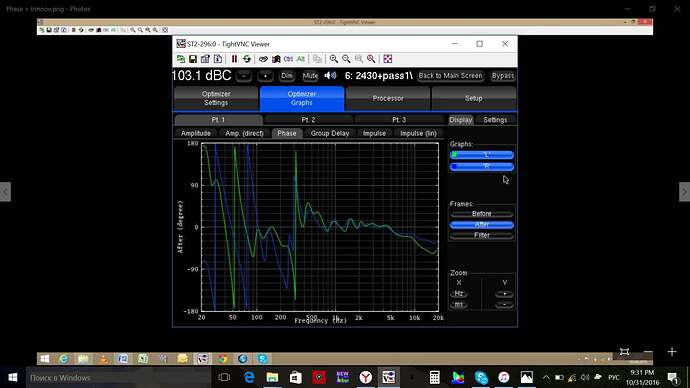Toggle the Dim button
This screenshot has height=388, width=690.
click(286, 76)
